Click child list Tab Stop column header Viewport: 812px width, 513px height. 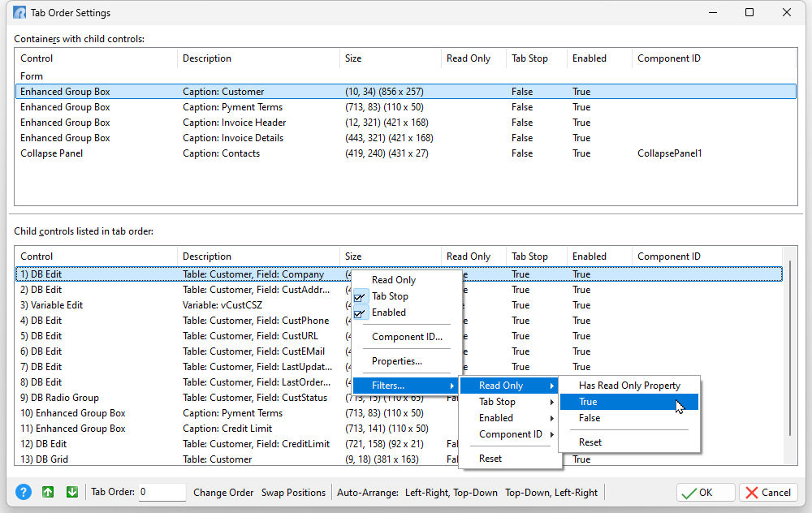537,256
